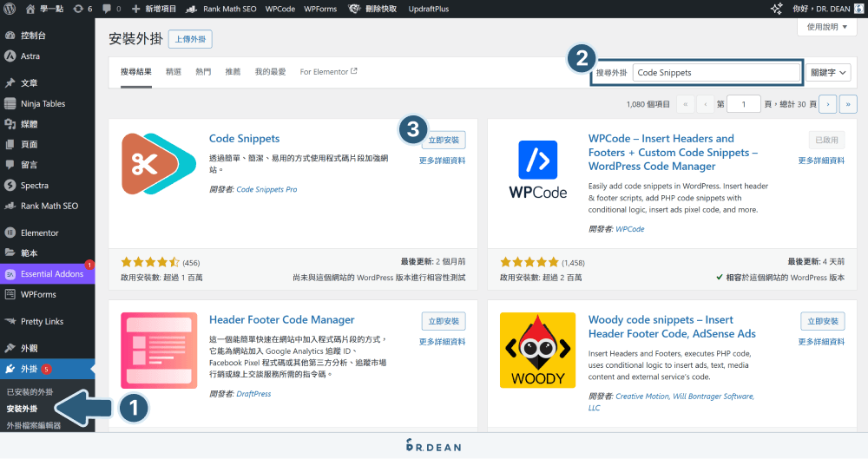Open 文章 posts pin icon

click(10, 83)
